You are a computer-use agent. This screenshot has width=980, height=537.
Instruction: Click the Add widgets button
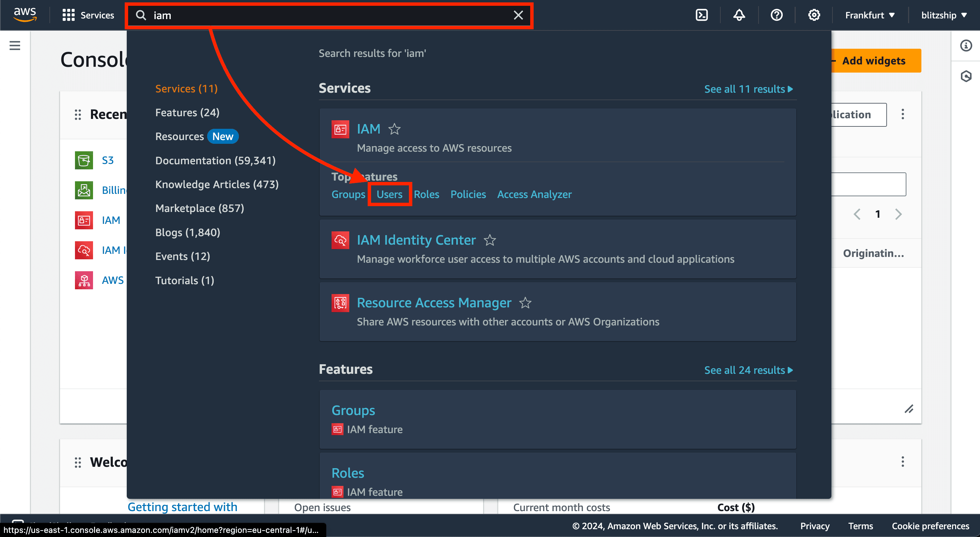(x=874, y=60)
